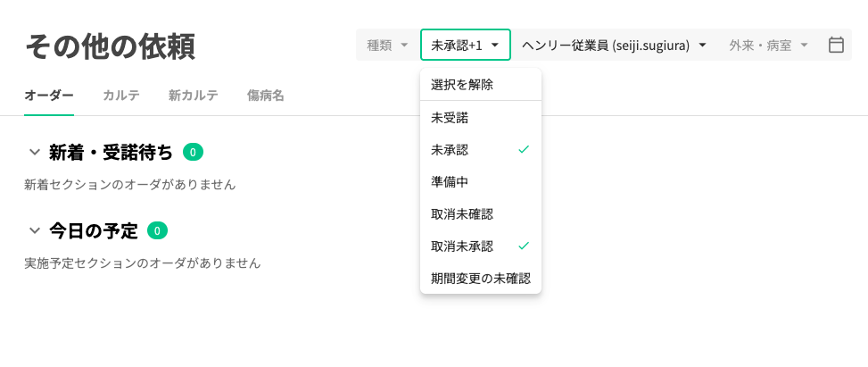Image resolution: width=868 pixels, height=367 pixels.
Task: Click 選択を解除 to clear selections
Action: (x=462, y=85)
